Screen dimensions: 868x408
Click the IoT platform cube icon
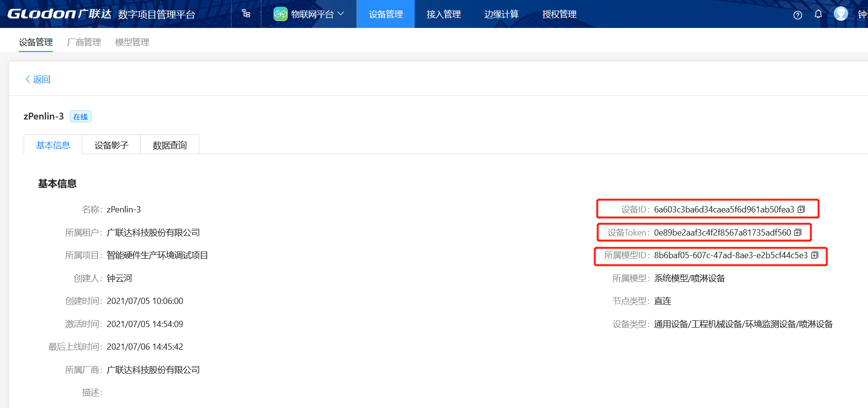coord(280,14)
